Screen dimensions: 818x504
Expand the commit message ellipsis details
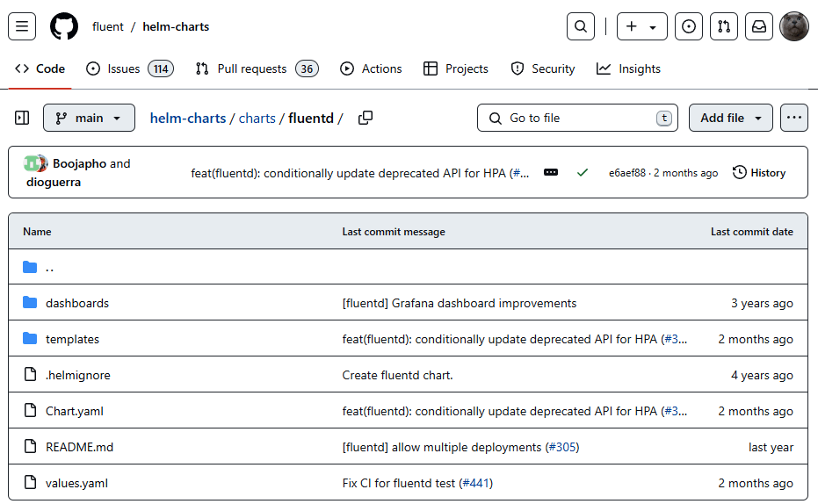tap(551, 172)
